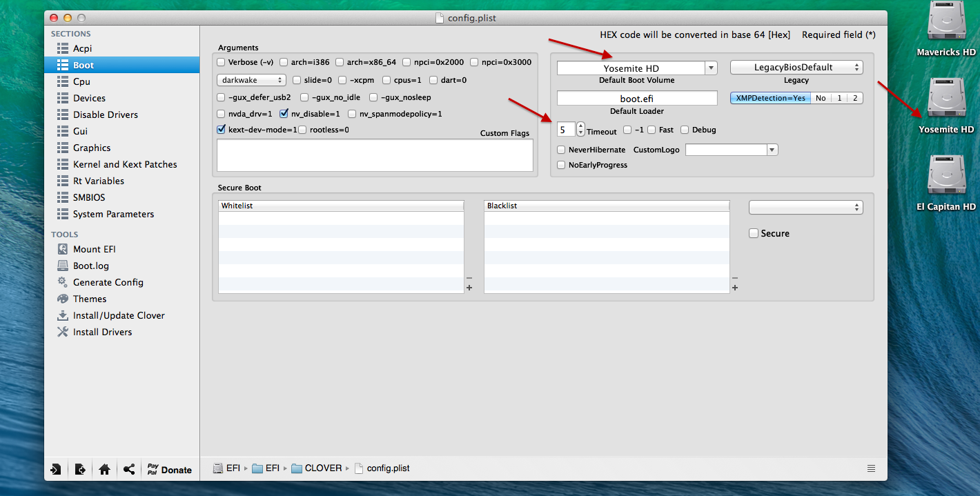
Task: Open the darkwake dropdown
Action: coord(251,80)
